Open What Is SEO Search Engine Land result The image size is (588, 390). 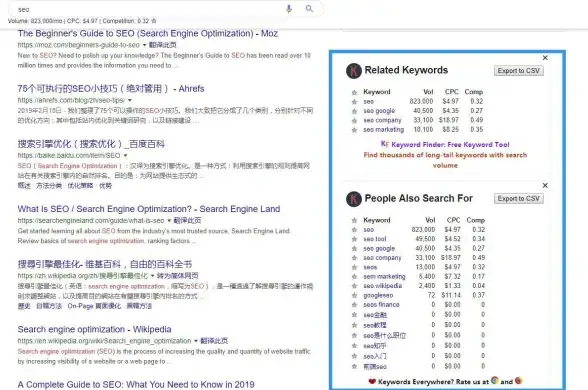[149, 209]
